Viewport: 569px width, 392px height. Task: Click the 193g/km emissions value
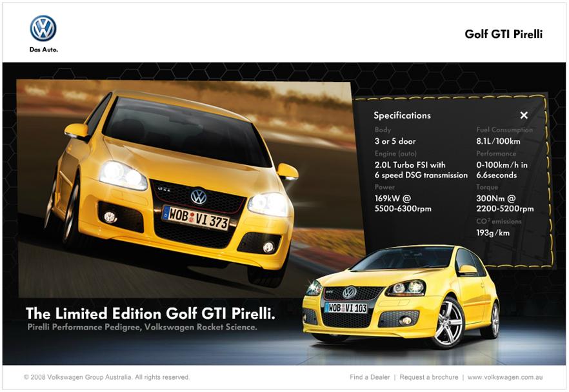[x=493, y=233]
